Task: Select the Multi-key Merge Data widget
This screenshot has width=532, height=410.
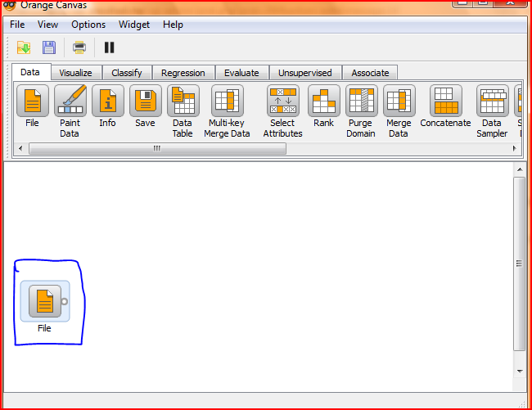Action: pos(228,101)
